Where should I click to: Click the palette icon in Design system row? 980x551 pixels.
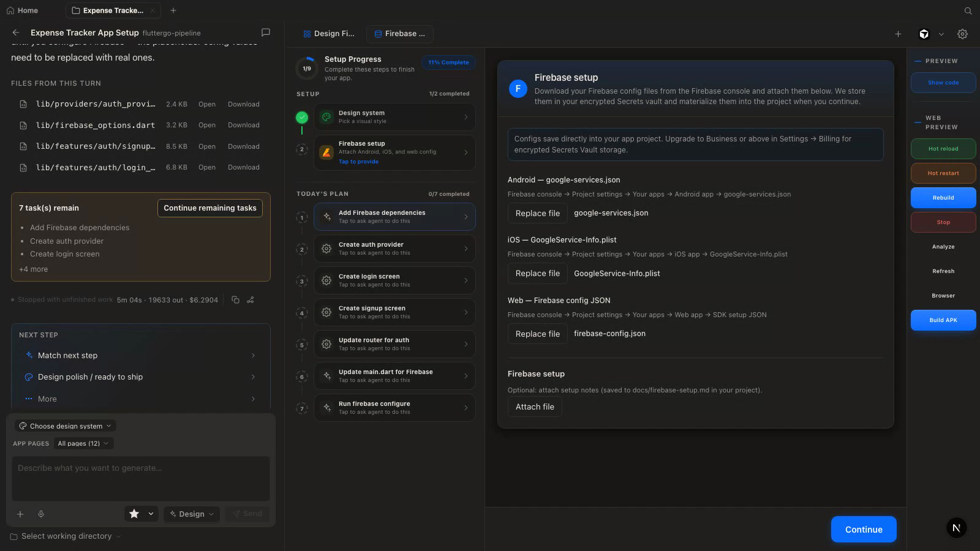tap(326, 117)
